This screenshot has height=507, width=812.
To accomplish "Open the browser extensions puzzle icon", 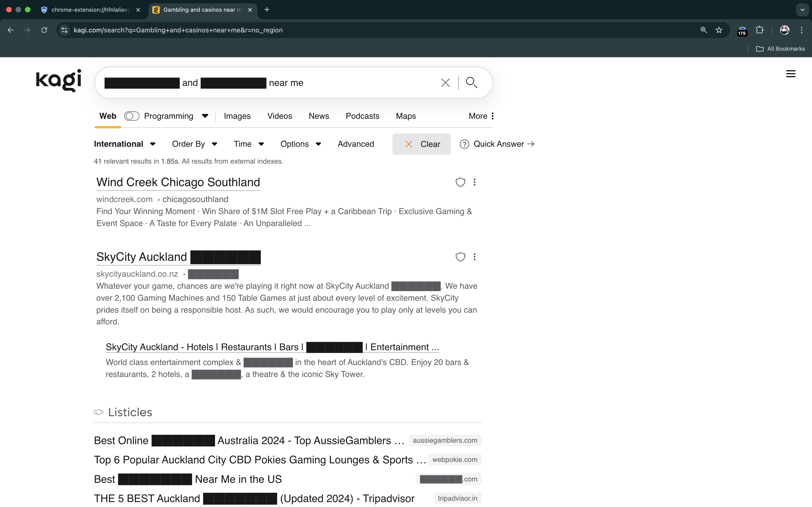I will pyautogui.click(x=760, y=30).
